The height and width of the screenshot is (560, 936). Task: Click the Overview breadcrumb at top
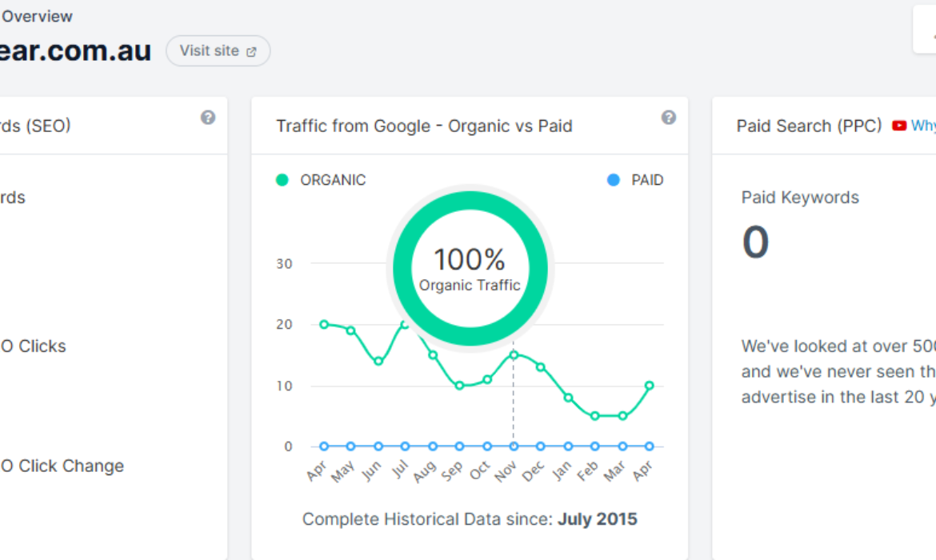tap(37, 17)
